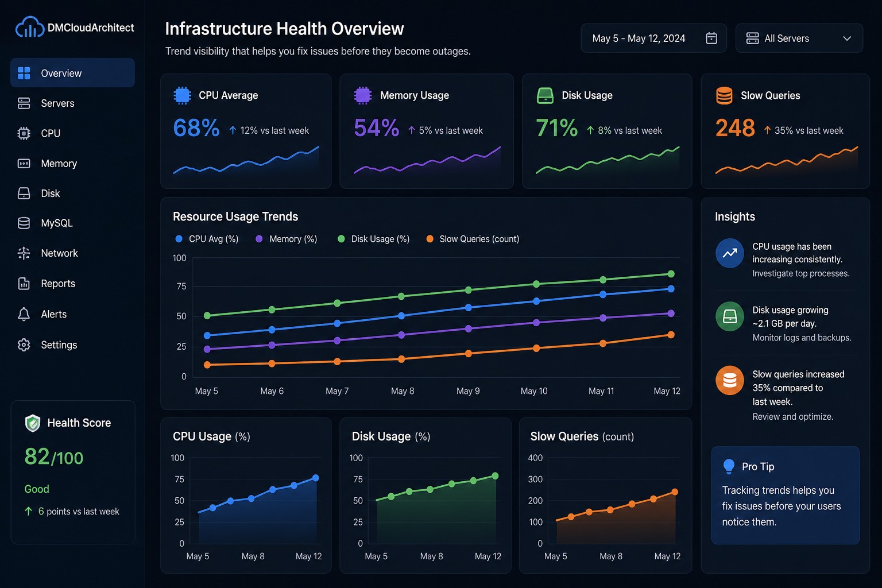This screenshot has width=882, height=588.
Task: Click the blue CPU Average chip icon
Action: click(x=182, y=95)
